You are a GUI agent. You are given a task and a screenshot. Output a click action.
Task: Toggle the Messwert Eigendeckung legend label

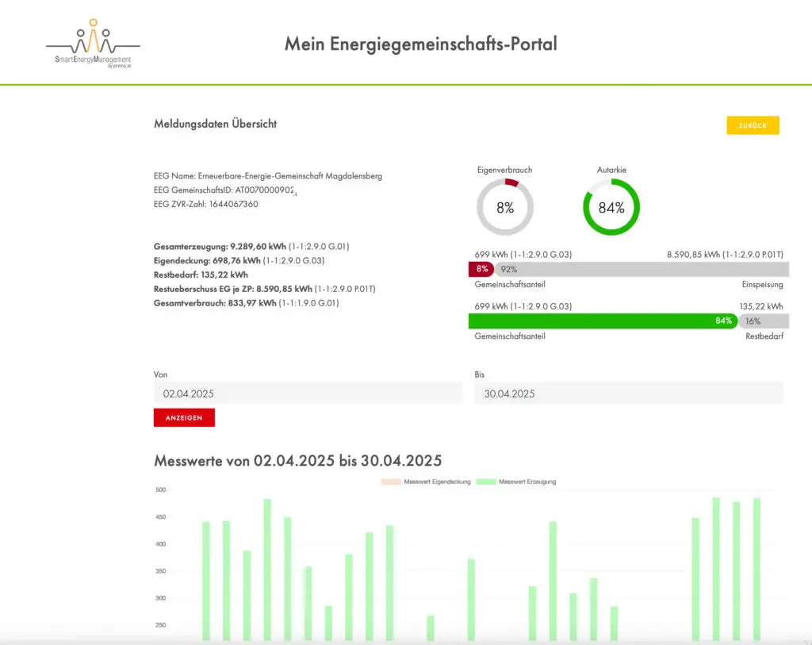point(438,482)
